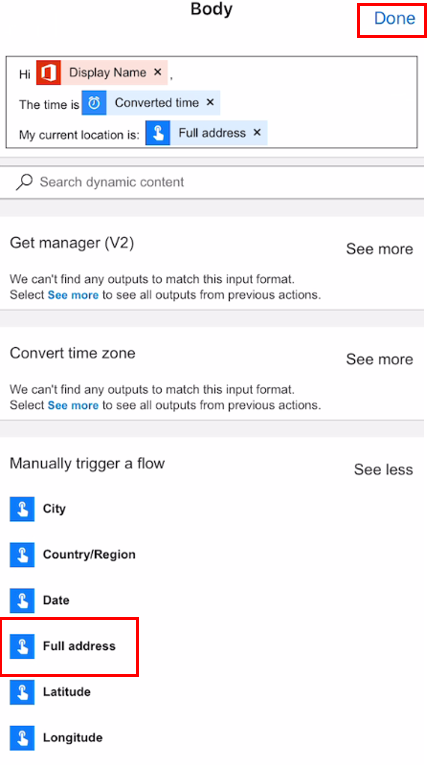
Task: Click the clock icon beside Converted time
Action: [x=94, y=103]
